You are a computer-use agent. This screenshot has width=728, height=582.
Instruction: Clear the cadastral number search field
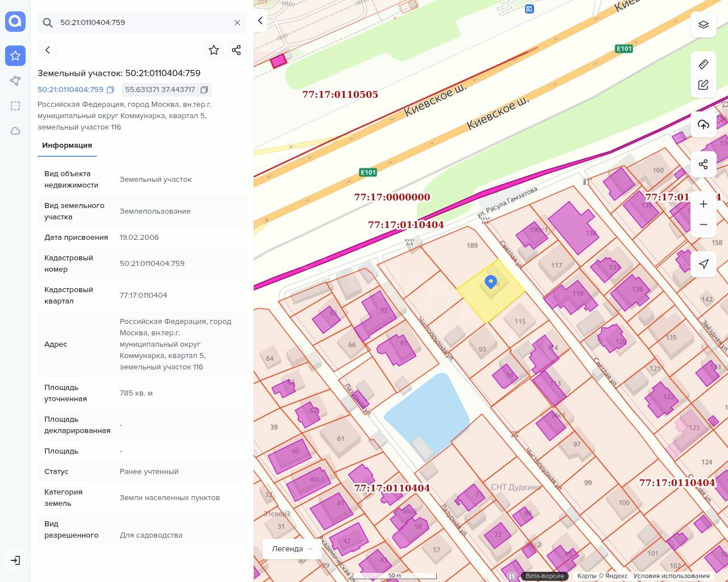(x=237, y=23)
